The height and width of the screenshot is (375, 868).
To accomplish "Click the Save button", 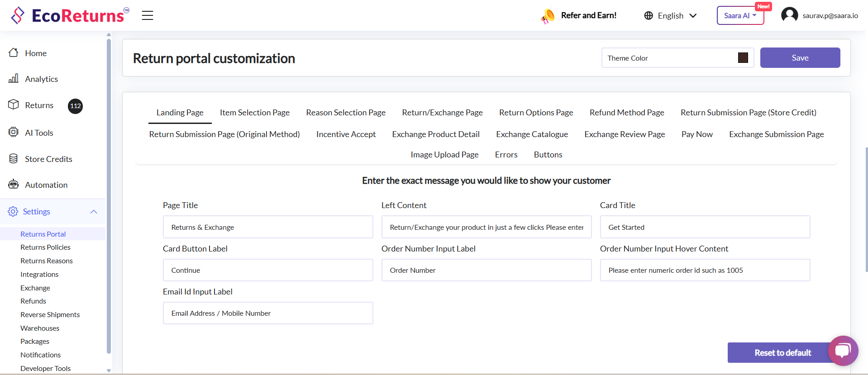I will click(800, 58).
